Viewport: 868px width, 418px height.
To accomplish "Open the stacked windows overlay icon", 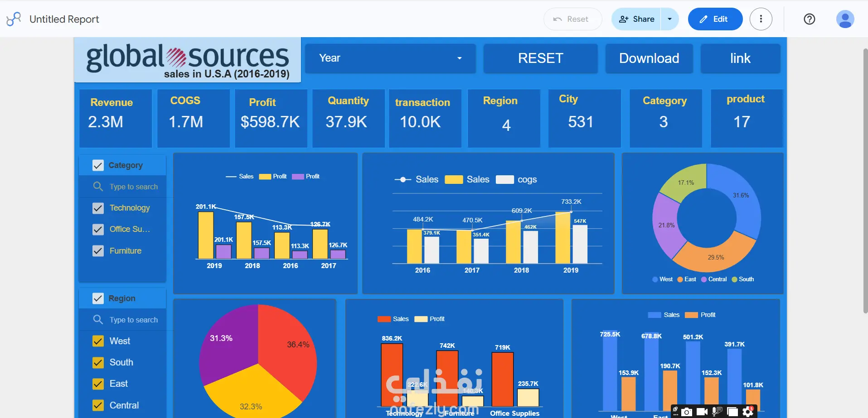I will 732,412.
